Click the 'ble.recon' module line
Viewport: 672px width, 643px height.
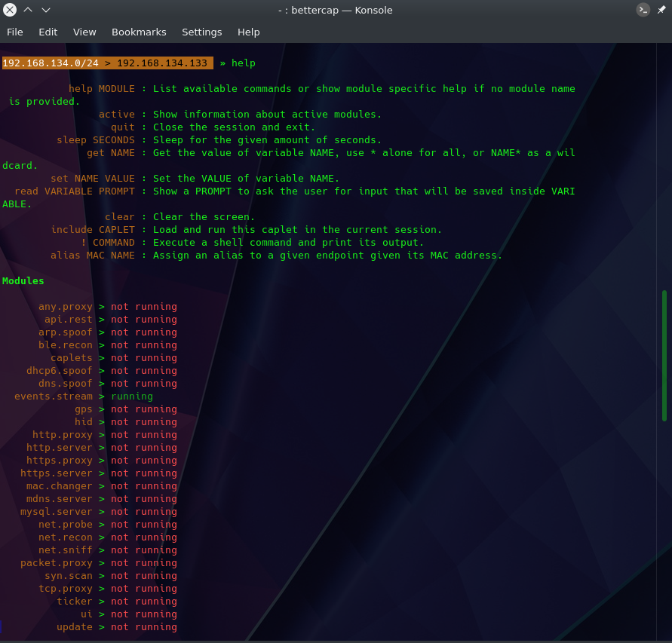pyautogui.click(x=108, y=345)
